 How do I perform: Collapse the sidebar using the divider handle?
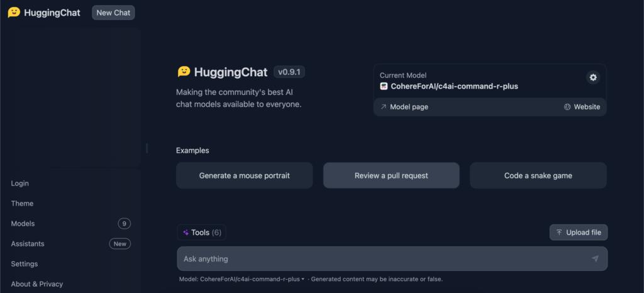pos(147,148)
